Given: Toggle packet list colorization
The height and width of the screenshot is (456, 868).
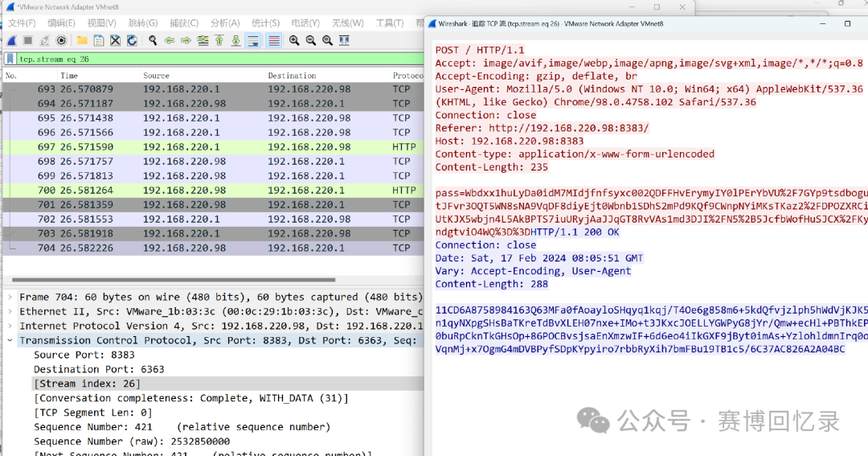Looking at the screenshot, I should pos(273,40).
